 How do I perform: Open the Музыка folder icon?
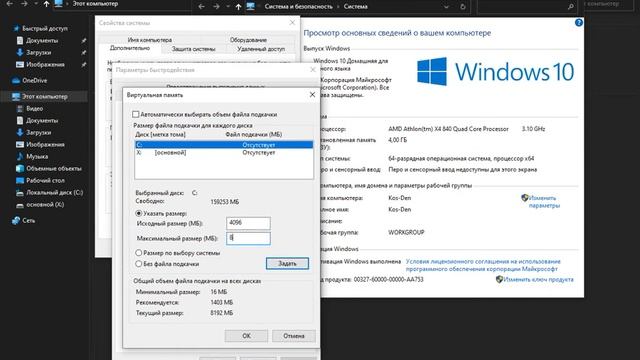pos(20,156)
